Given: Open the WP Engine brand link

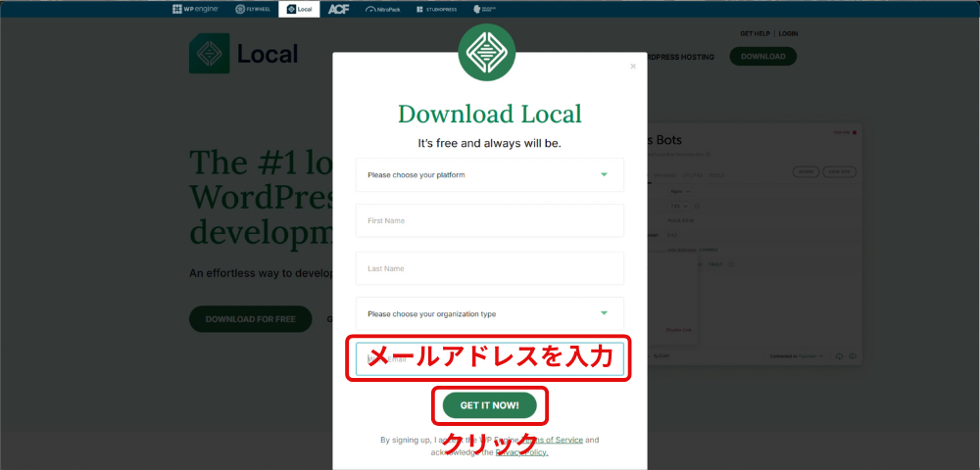Looking at the screenshot, I should click(x=196, y=9).
